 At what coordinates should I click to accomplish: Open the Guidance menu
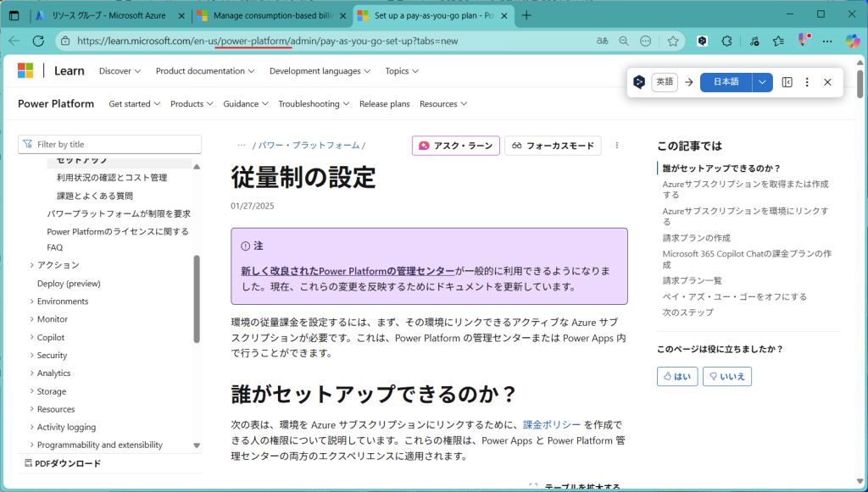click(246, 104)
